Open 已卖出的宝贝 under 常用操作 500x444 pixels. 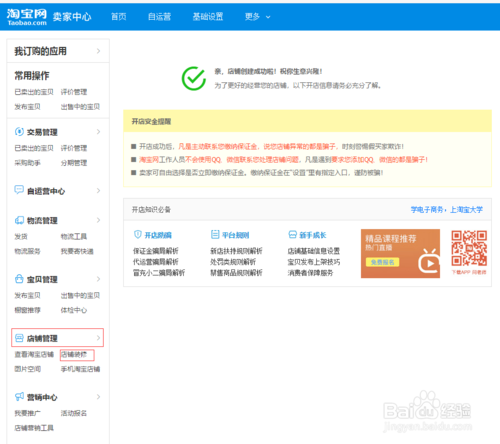[x=34, y=92]
